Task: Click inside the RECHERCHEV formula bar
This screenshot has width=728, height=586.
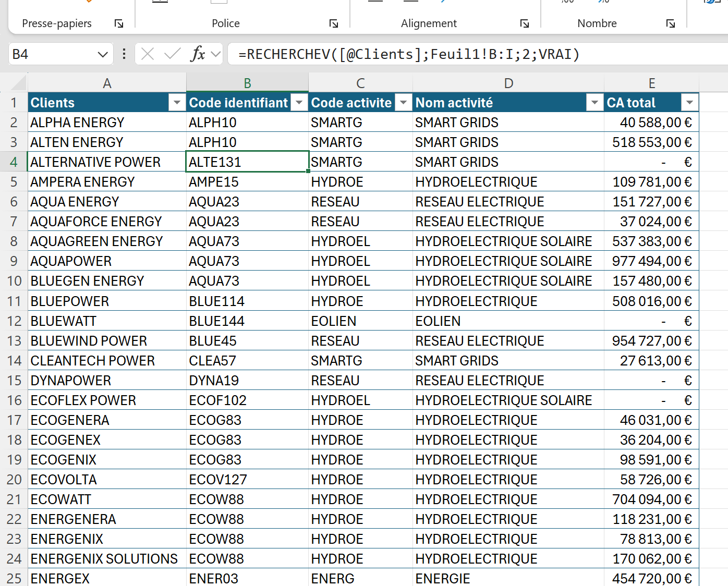Action: click(x=469, y=54)
